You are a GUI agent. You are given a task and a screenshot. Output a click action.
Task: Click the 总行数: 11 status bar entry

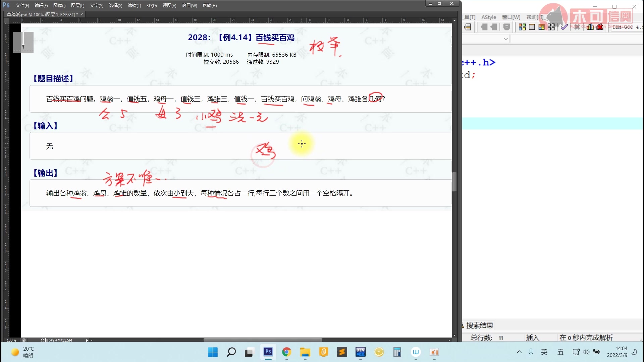pyautogui.click(x=487, y=338)
